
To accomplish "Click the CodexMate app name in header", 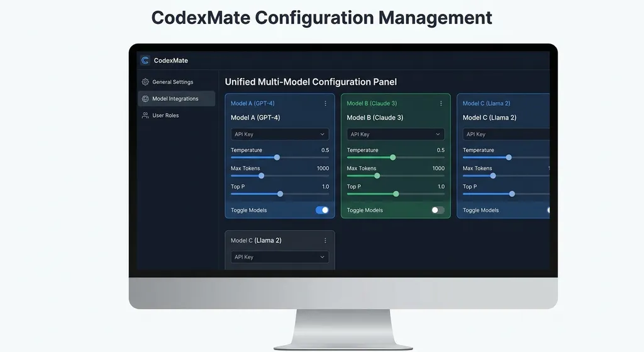I will 171,60.
